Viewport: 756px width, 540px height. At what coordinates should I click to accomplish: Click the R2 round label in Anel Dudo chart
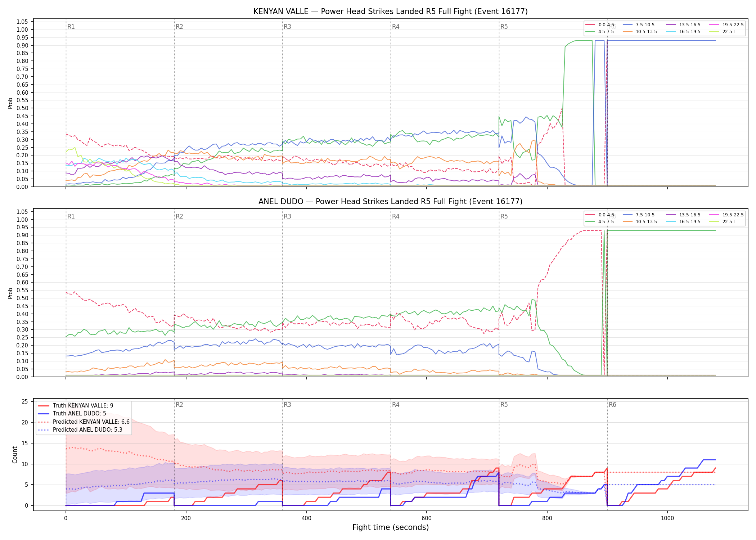[179, 216]
